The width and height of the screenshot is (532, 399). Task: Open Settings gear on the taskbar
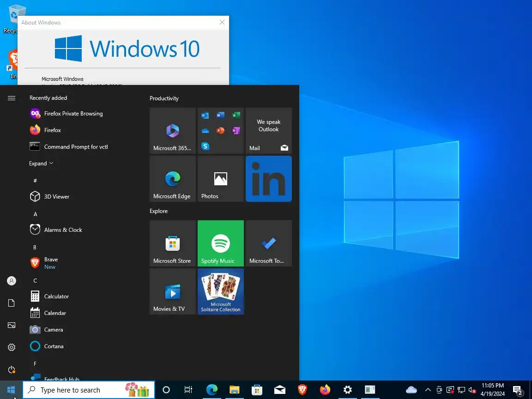coord(347,390)
